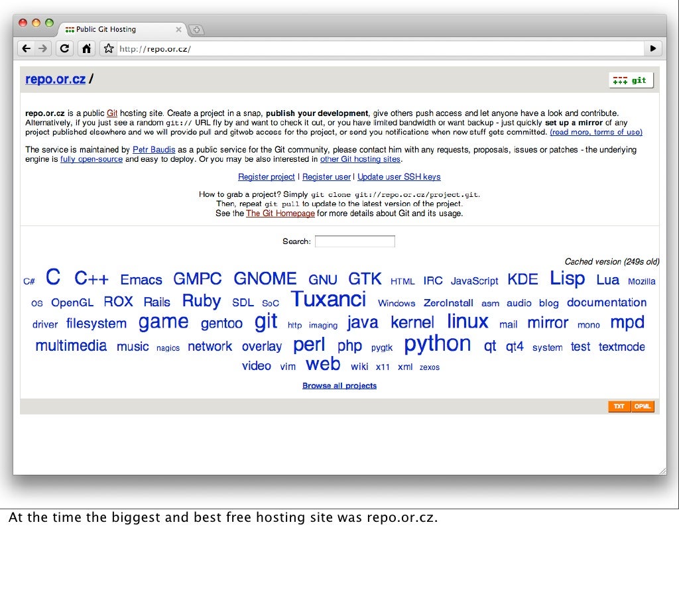Click the browser back arrow
The height and width of the screenshot is (616, 679).
[27, 48]
